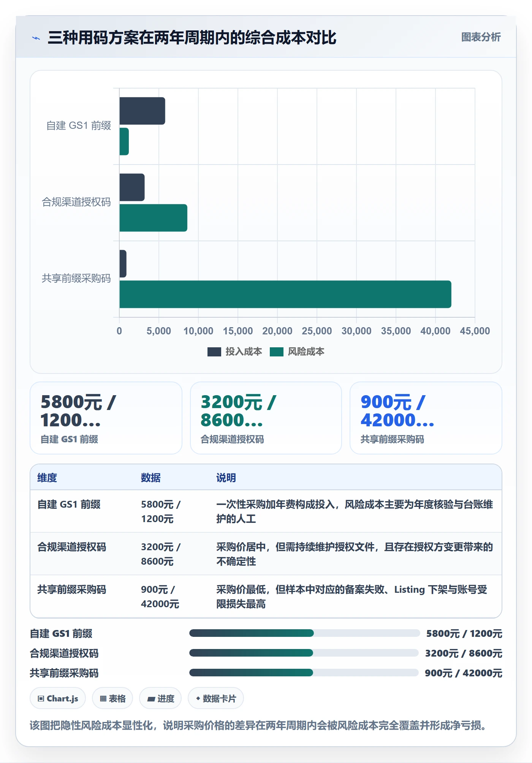The width and height of the screenshot is (532, 763).
Task: Open the 图表分析 label in the header
Action: (x=481, y=37)
